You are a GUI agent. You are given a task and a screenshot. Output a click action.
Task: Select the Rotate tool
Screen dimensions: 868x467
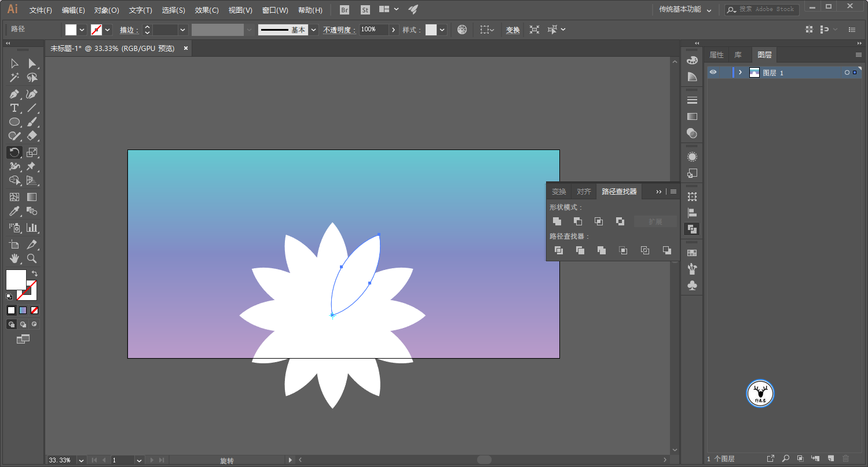[14, 152]
